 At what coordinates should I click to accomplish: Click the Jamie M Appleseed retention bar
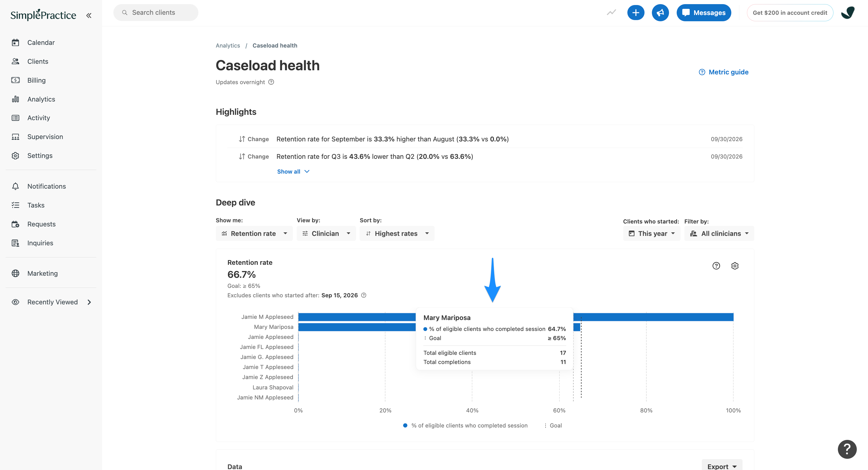(515, 317)
